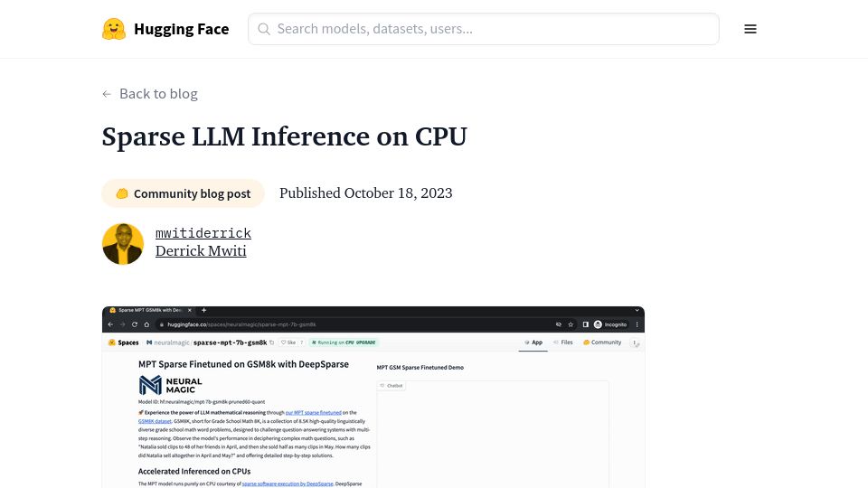The height and width of the screenshot is (488, 868).
Task: Click the Accelerated Inferenced on CPUs heading
Action: pos(194,472)
